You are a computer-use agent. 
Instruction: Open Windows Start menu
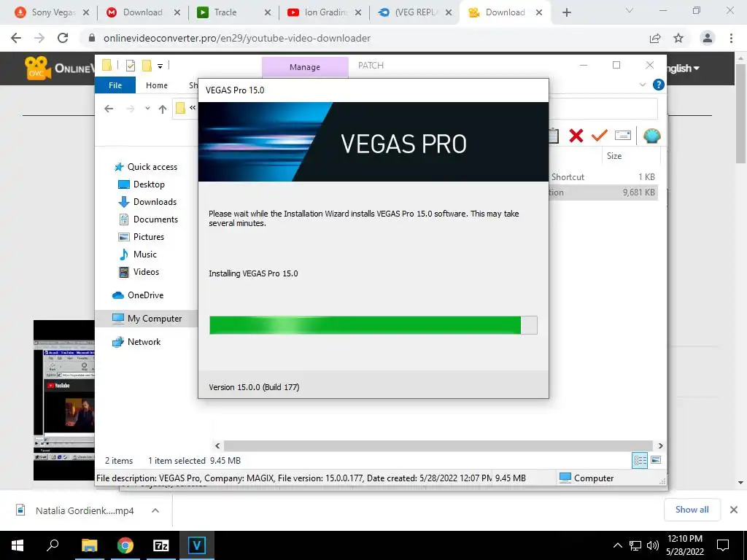18,545
